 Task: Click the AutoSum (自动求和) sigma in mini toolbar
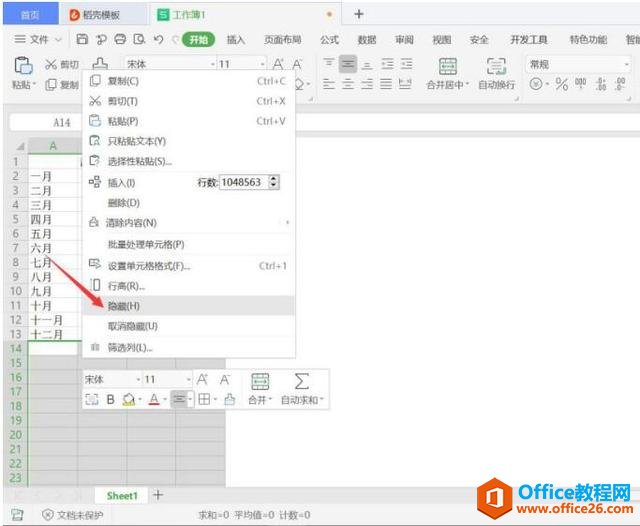pos(301,381)
